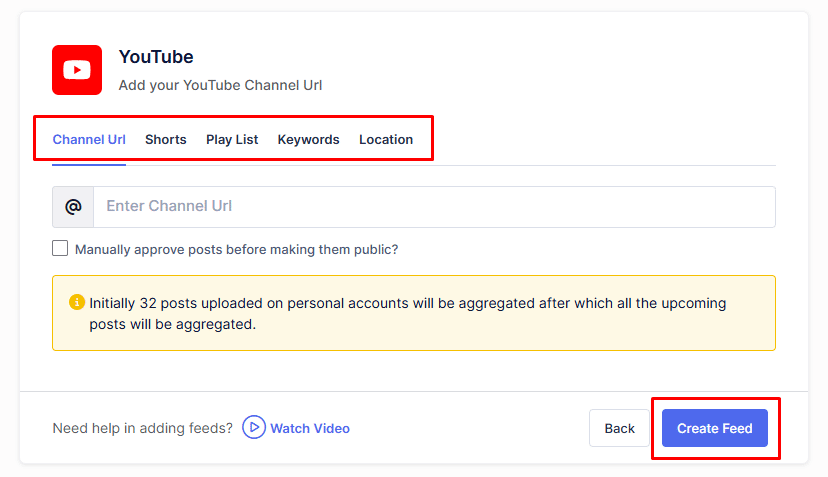Click the 'Manually approve posts' label text
This screenshot has height=477, width=828.
(x=236, y=249)
